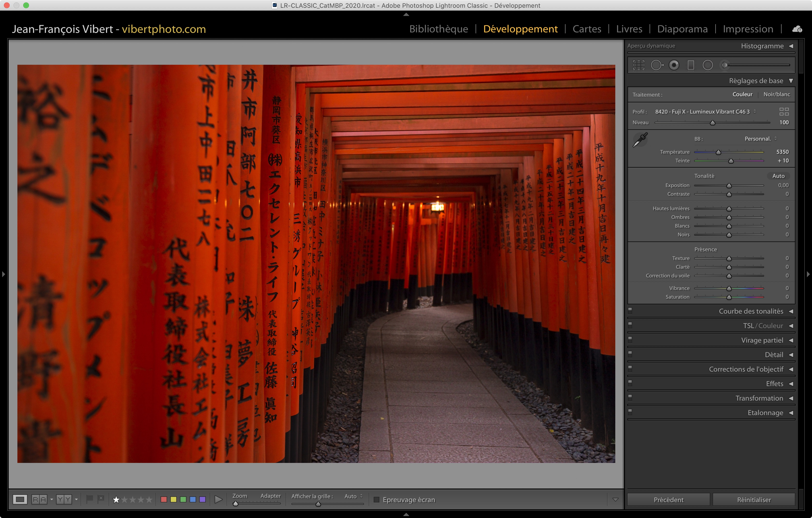812x518 pixels.
Task: Open the BB white balance preset dropdown
Action: click(761, 139)
